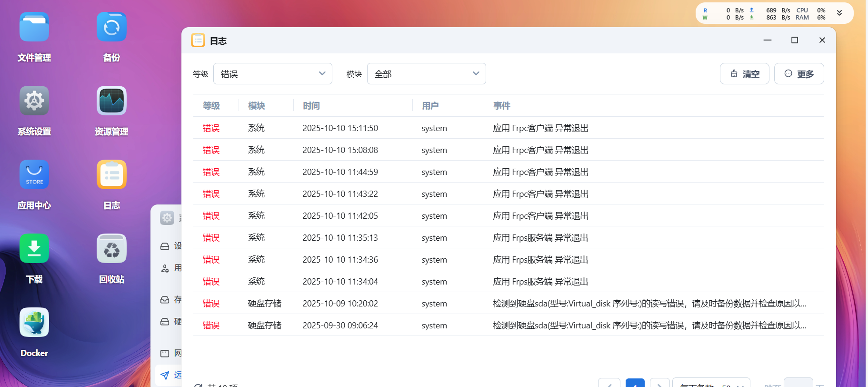Open the 资源管理 resource monitor icon
The image size is (868, 387).
(x=111, y=101)
